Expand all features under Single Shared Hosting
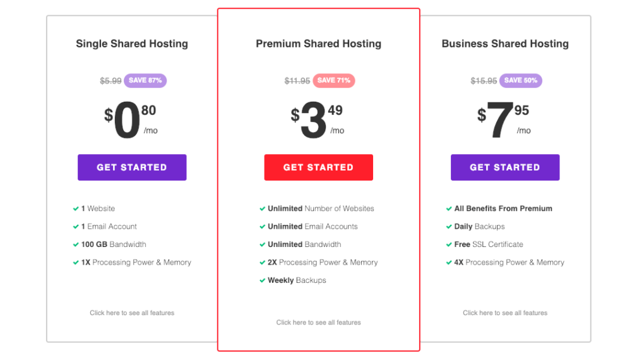This screenshot has width=644, height=360. click(x=132, y=313)
